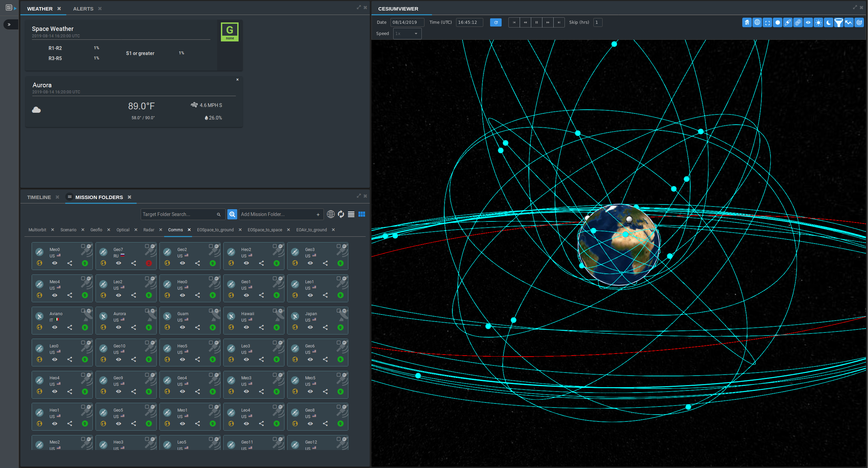Open the Speed 1x dropdown

click(407, 34)
